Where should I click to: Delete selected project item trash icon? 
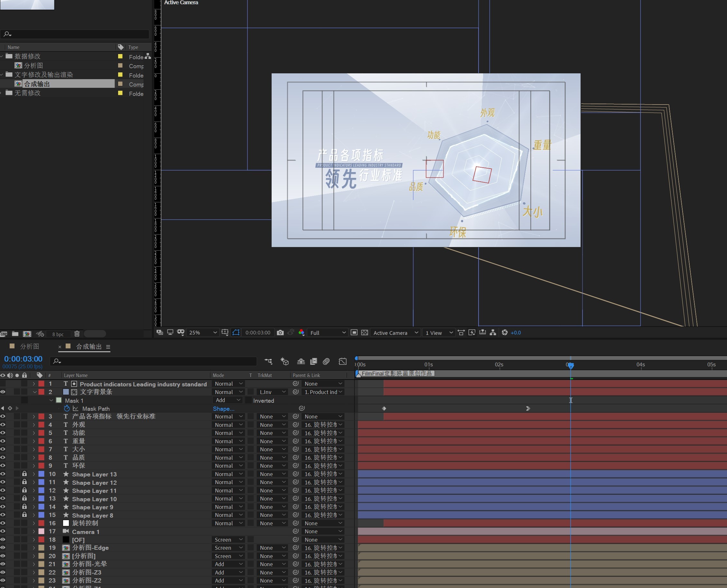click(x=77, y=334)
